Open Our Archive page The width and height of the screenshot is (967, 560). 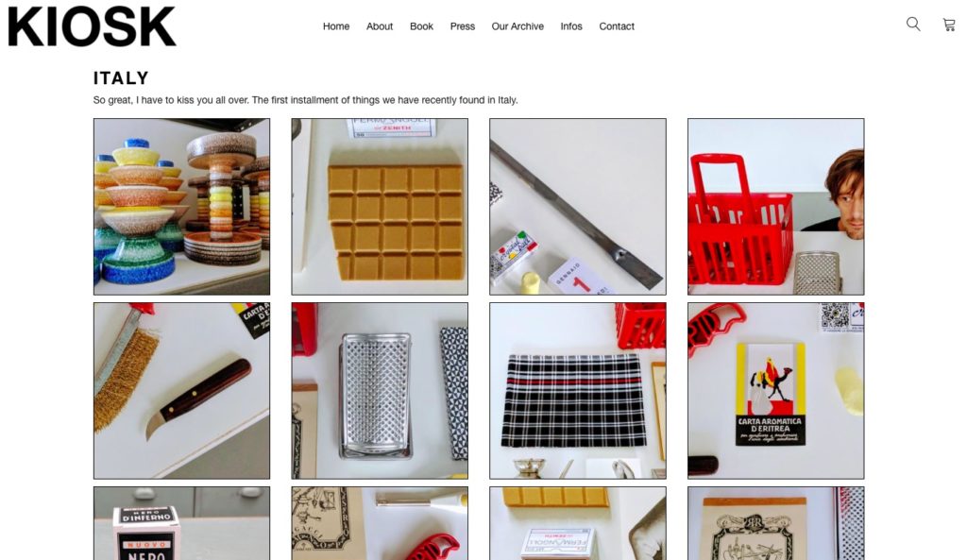pos(517,26)
